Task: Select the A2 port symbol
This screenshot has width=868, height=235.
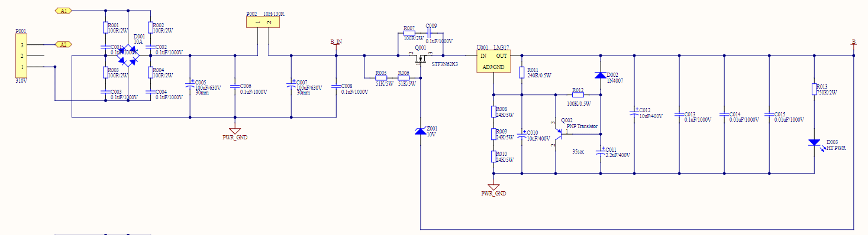Action: click(64, 44)
